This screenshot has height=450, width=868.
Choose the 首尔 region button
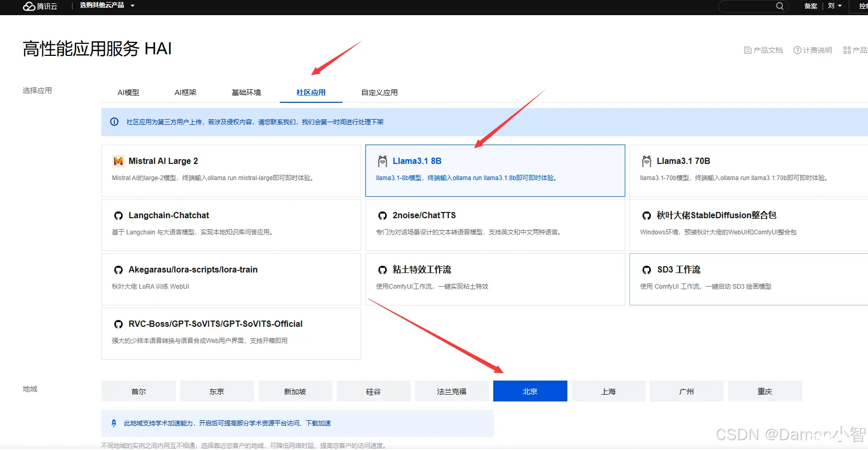tap(139, 391)
